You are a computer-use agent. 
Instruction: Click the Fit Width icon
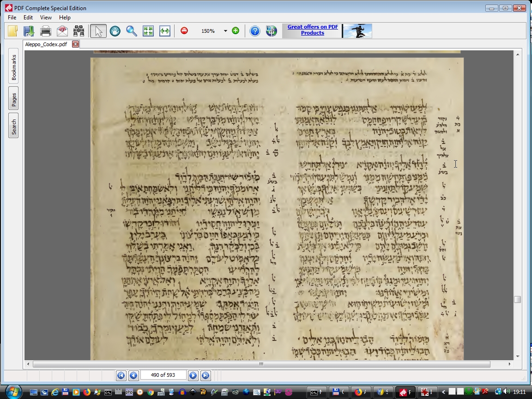click(164, 31)
